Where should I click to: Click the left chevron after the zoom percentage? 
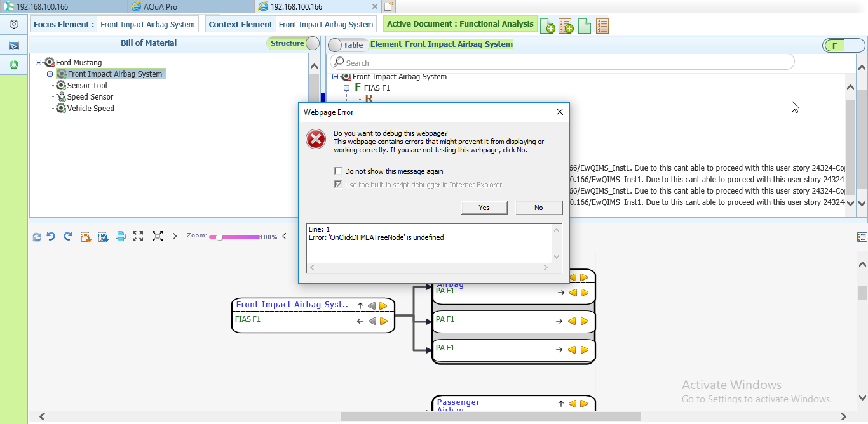point(284,237)
